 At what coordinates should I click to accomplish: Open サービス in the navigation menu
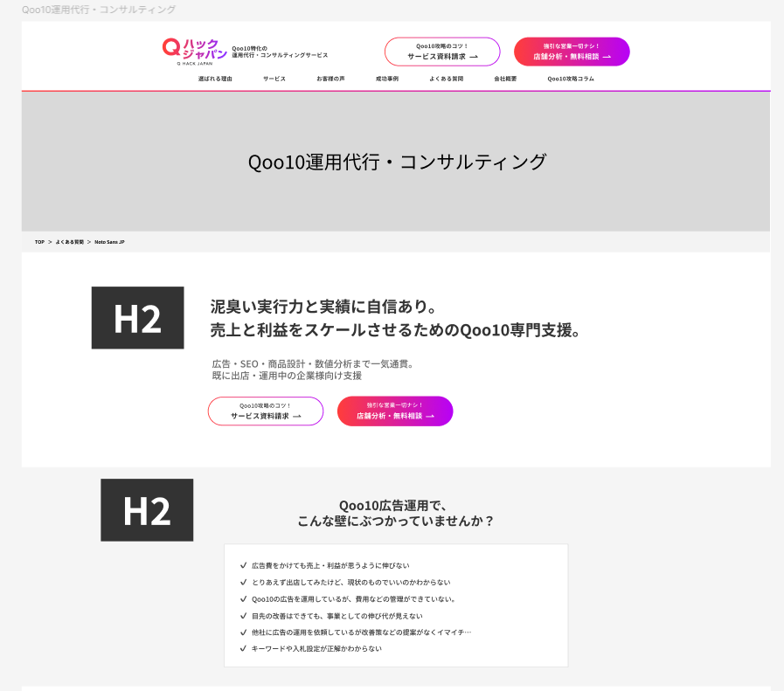pos(274,79)
